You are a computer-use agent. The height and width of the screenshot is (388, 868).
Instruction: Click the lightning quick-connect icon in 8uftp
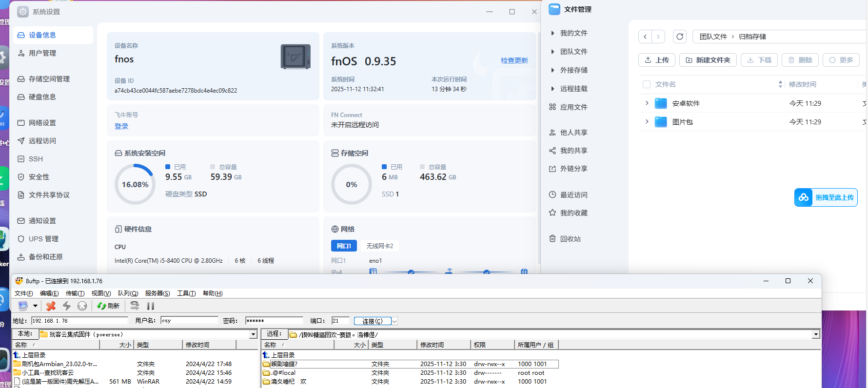click(67, 306)
